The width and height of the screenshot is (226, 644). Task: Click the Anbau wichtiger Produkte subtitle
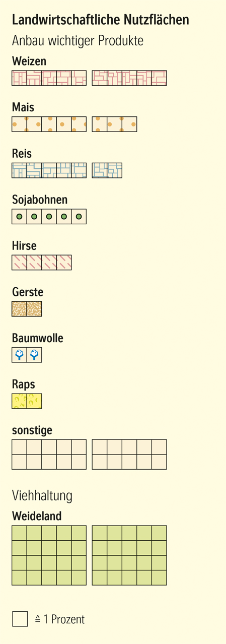78,41
